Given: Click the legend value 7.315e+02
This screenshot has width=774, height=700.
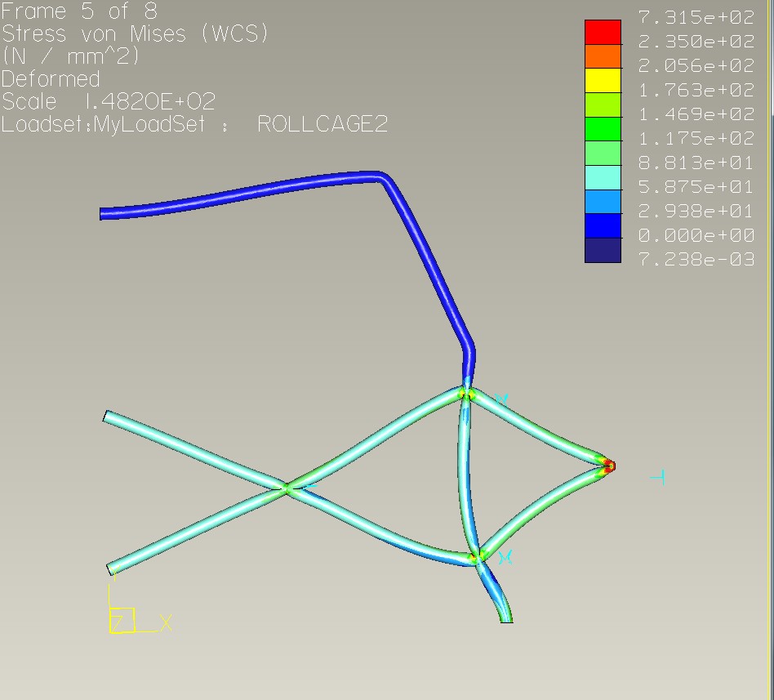Looking at the screenshot, I should pos(696,17).
